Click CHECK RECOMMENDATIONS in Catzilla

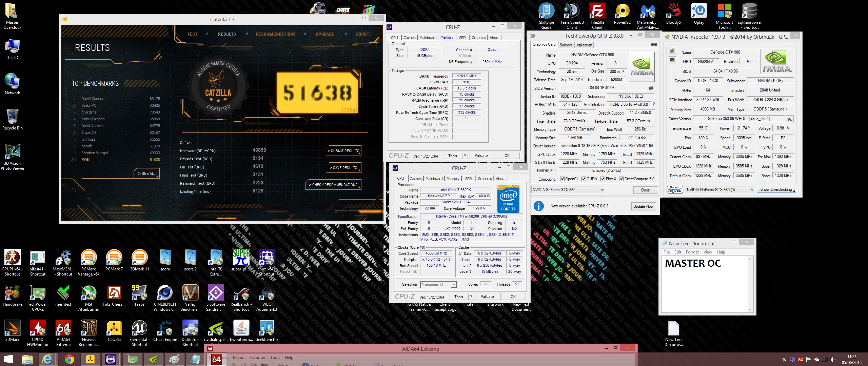[x=333, y=185]
